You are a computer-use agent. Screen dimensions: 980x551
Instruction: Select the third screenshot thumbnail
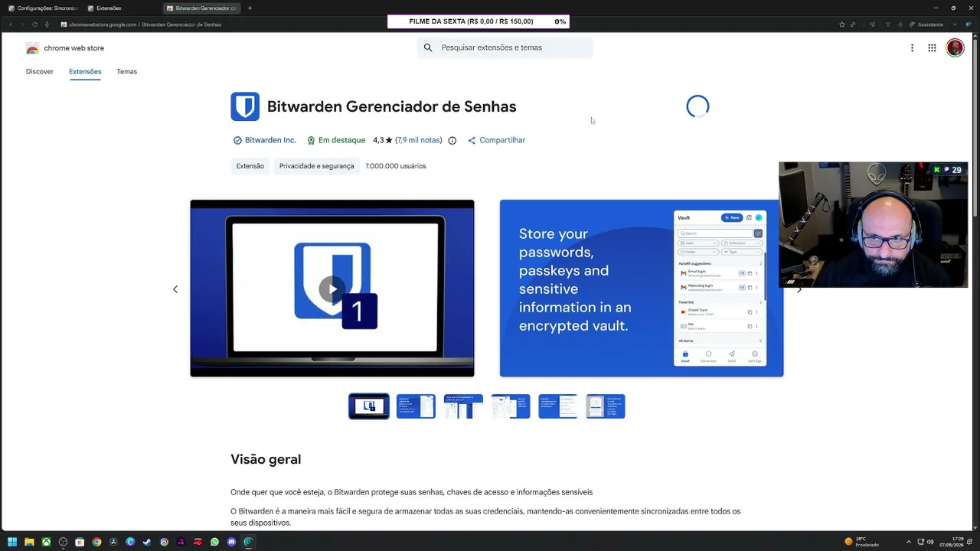(x=463, y=406)
